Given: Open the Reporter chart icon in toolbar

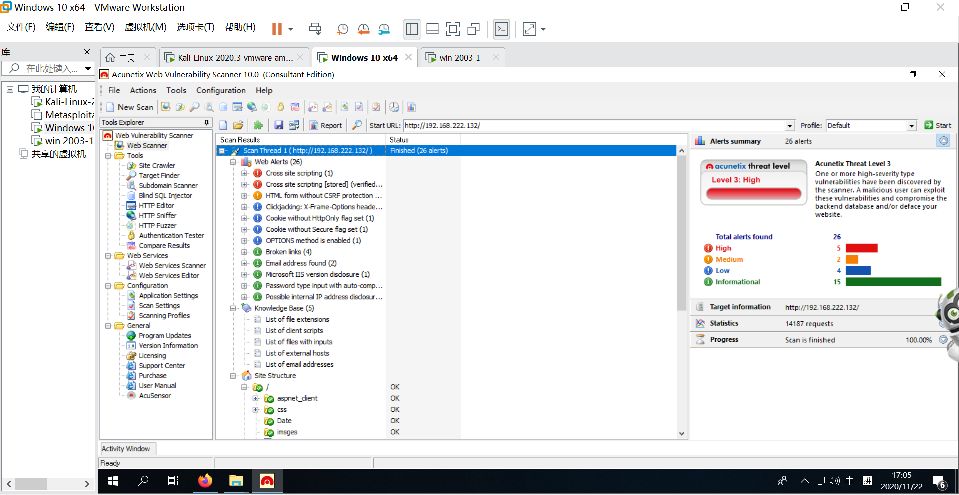Looking at the screenshot, I should [412, 107].
